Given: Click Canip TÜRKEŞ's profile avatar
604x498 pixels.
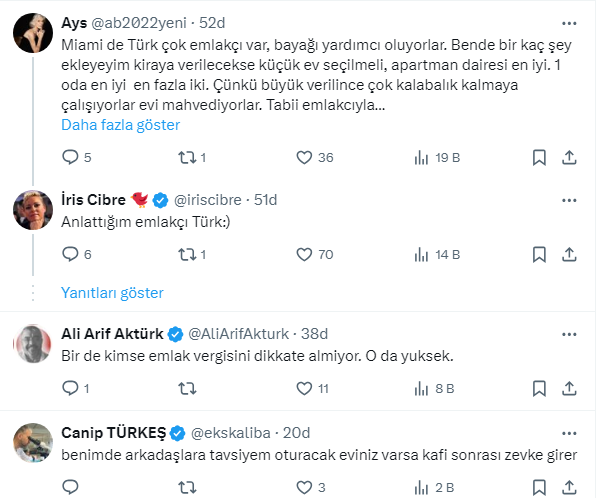Looking at the screenshot, I should click(33, 443).
